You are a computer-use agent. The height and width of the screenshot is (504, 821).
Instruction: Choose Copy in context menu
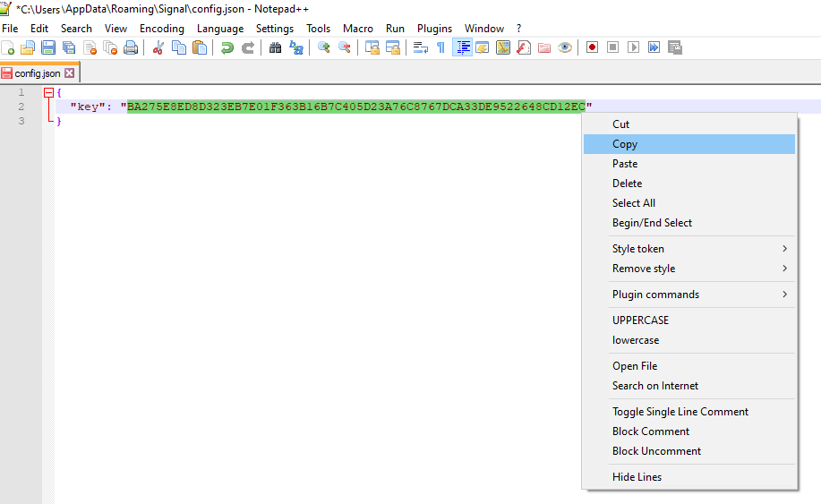click(x=689, y=144)
